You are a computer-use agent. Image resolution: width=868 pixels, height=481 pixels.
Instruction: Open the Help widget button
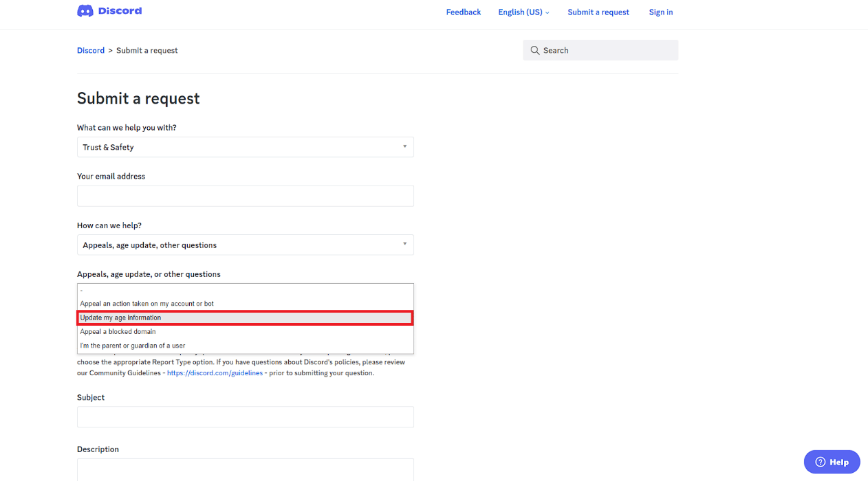[832, 462]
